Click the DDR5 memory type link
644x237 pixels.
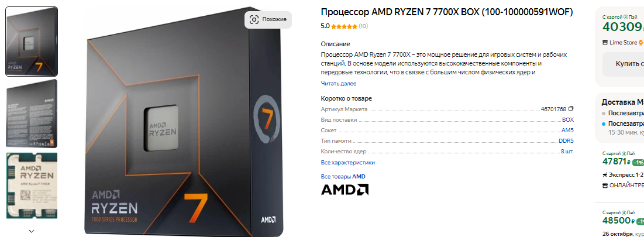pyautogui.click(x=566, y=141)
